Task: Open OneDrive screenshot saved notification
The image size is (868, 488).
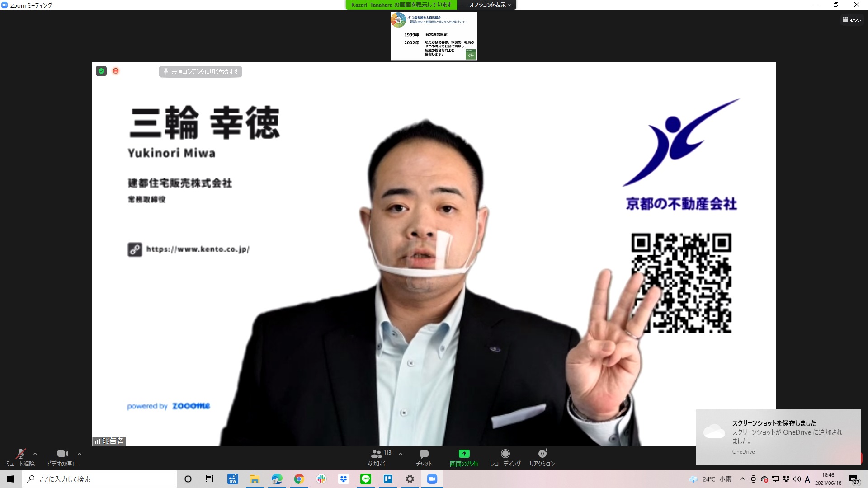Action: [x=778, y=437]
